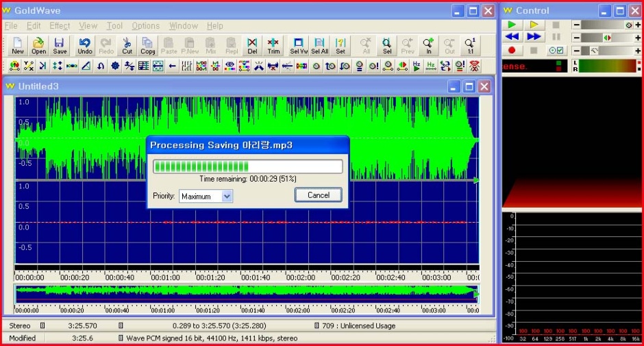Click the gear-shaped Mechanize effect icon

pyautogui.click(x=115, y=66)
